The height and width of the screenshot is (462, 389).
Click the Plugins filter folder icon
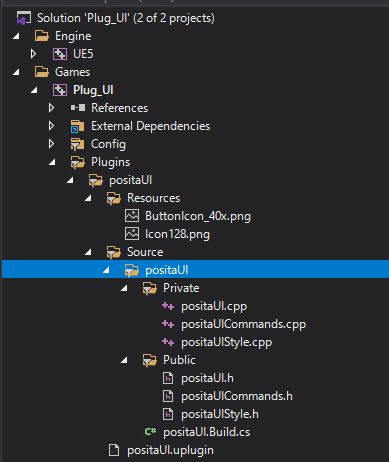[x=77, y=162]
